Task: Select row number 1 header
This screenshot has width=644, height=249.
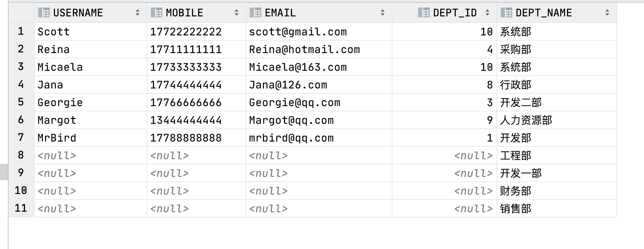Action: pyautogui.click(x=21, y=31)
